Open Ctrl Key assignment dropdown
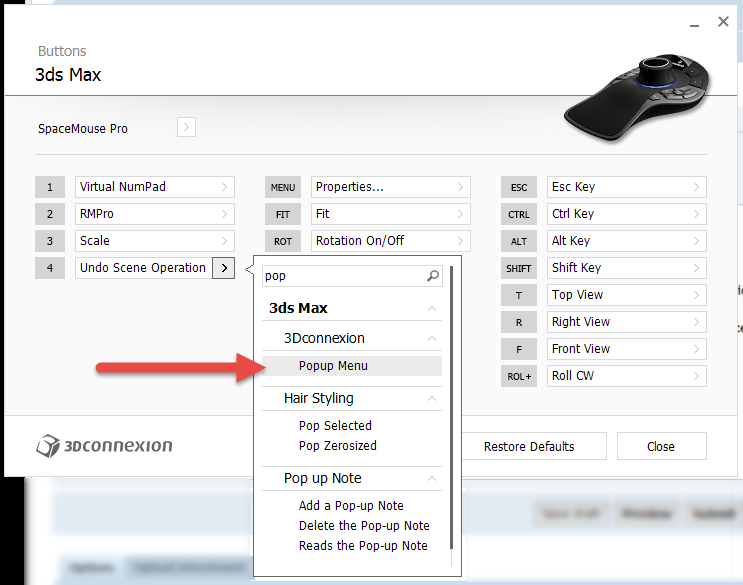 pyautogui.click(x=626, y=214)
